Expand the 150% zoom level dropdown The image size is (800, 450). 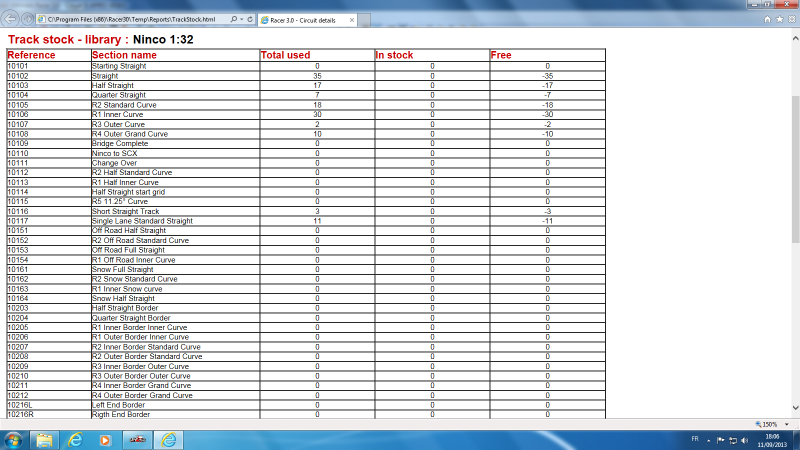click(788, 424)
